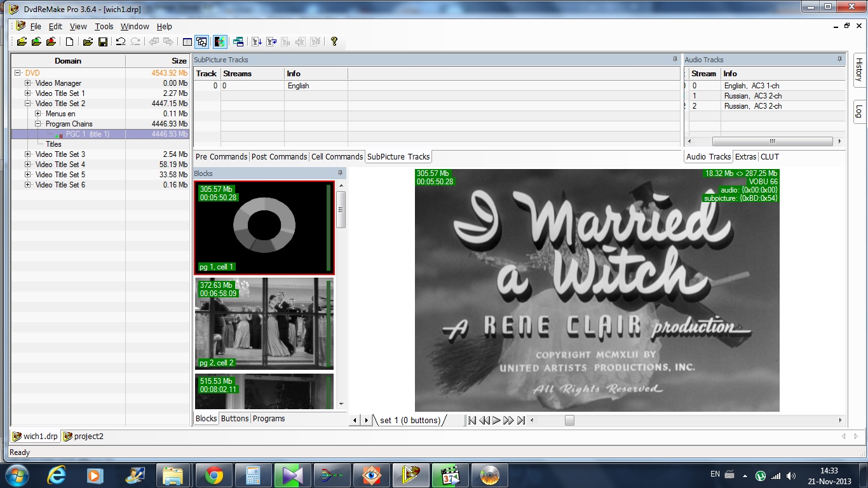Open the Extras tab

click(x=746, y=156)
